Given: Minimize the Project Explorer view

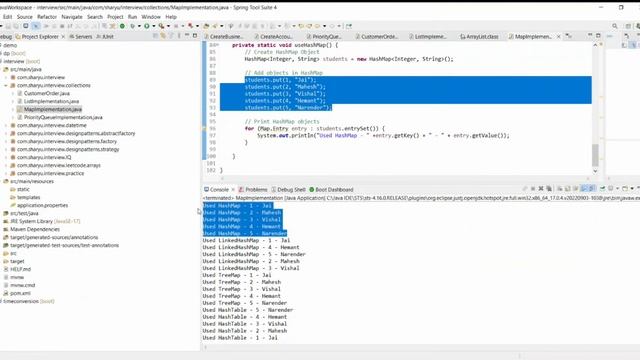Looking at the screenshot, I should click(x=187, y=36).
